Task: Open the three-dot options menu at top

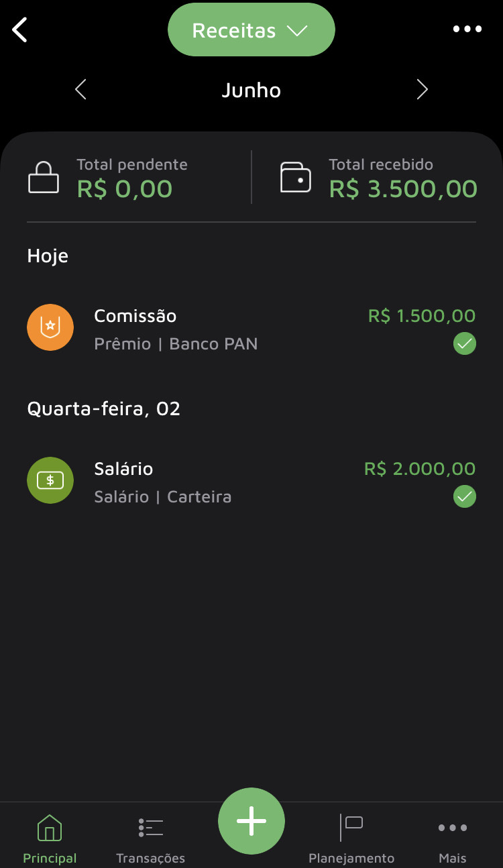Action: click(467, 29)
